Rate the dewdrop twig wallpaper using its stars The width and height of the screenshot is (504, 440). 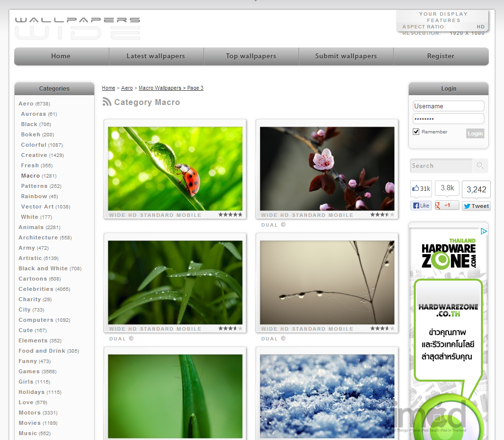[382, 328]
